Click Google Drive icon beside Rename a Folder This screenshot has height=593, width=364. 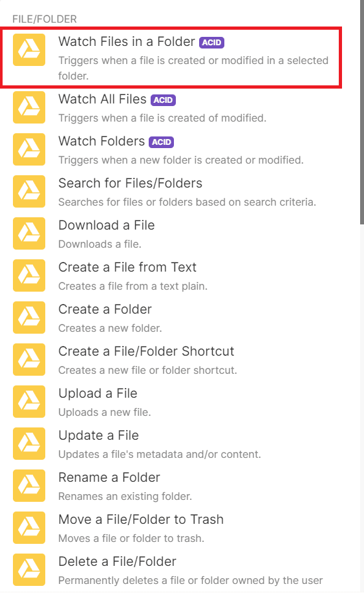pos(29,485)
